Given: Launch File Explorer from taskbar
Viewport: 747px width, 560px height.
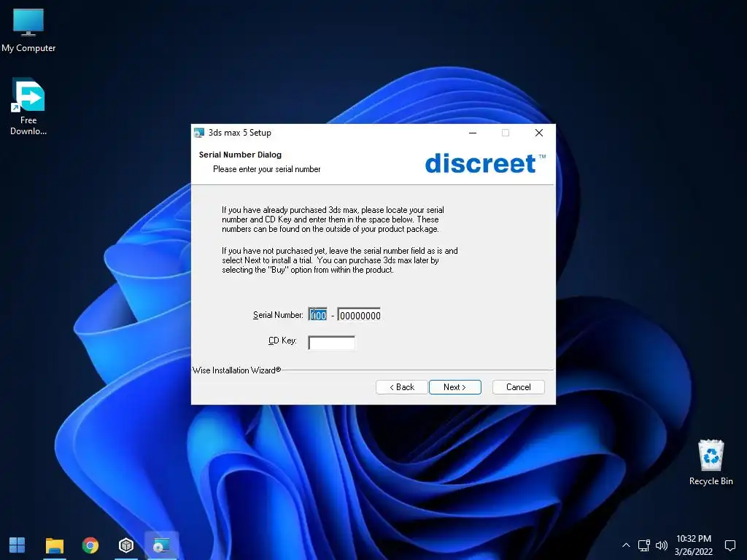Looking at the screenshot, I should [x=54, y=545].
